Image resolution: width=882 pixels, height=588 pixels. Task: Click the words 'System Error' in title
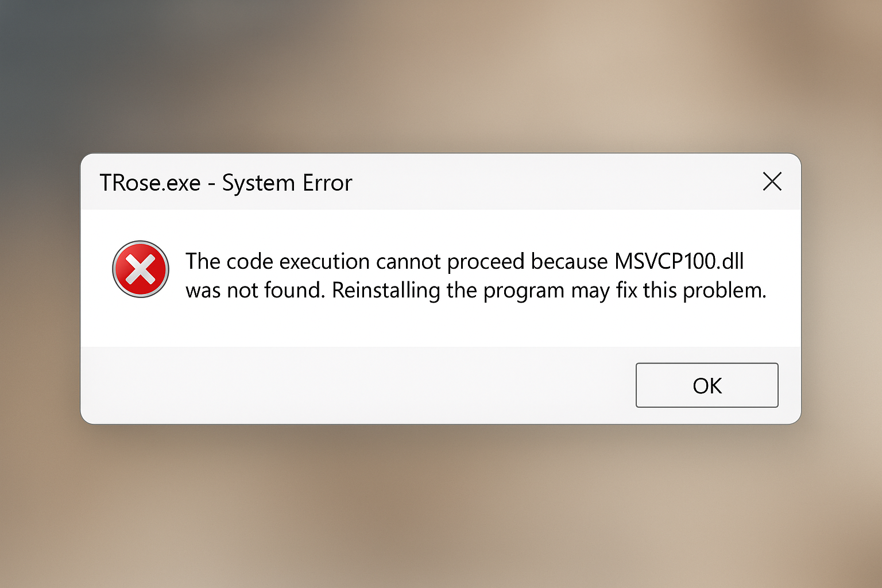pyautogui.click(x=287, y=184)
